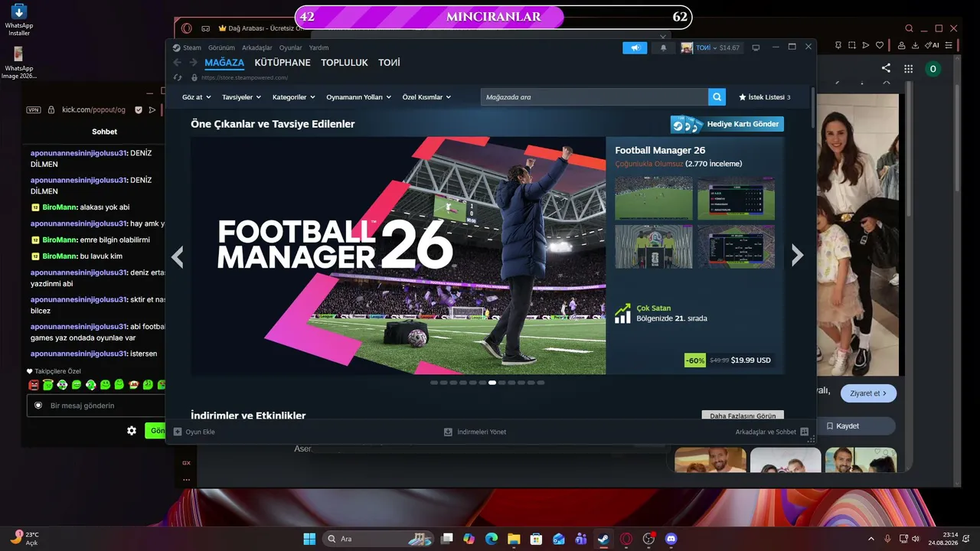
Task: Click the Kaydet button in browser
Action: [854, 425]
